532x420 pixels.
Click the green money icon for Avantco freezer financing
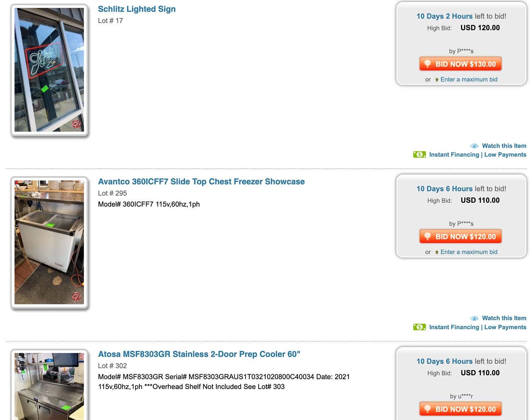coord(420,327)
